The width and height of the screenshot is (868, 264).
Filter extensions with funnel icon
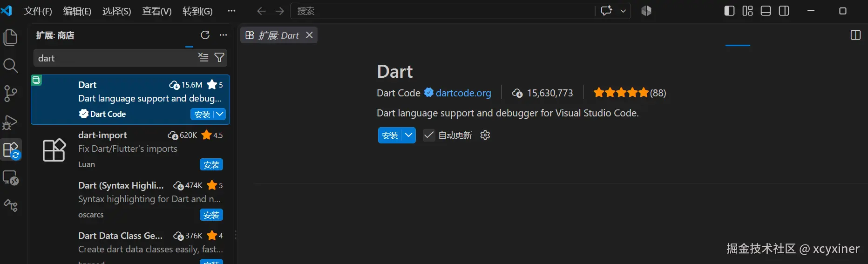point(219,57)
